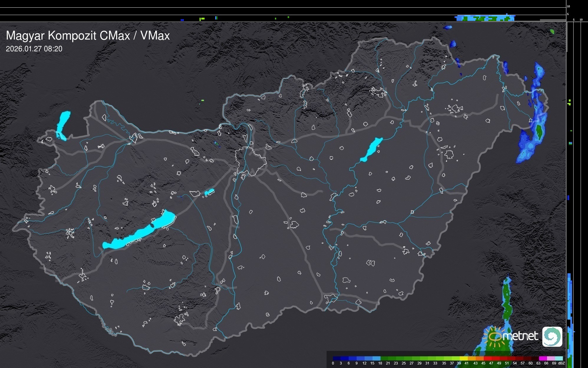
Task: Click the teal swirl radar icon
Action: (552, 336)
